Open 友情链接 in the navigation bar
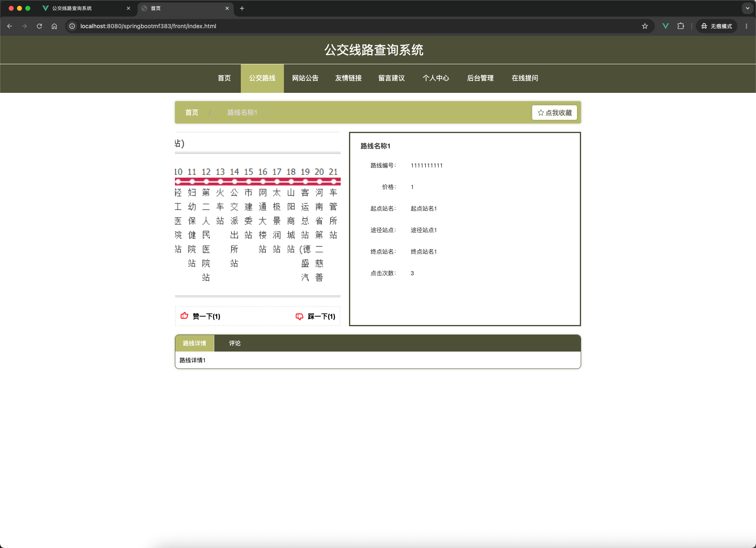The height and width of the screenshot is (548, 756). click(x=349, y=78)
